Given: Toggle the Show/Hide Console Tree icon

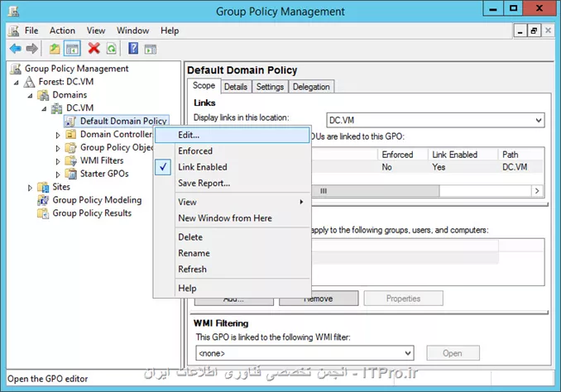Looking at the screenshot, I should coord(72,49).
